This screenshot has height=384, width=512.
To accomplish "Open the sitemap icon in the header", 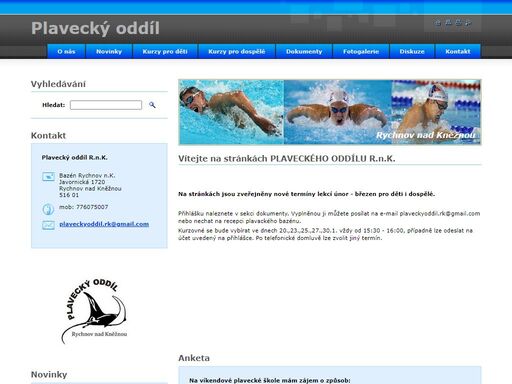I will coord(448,23).
